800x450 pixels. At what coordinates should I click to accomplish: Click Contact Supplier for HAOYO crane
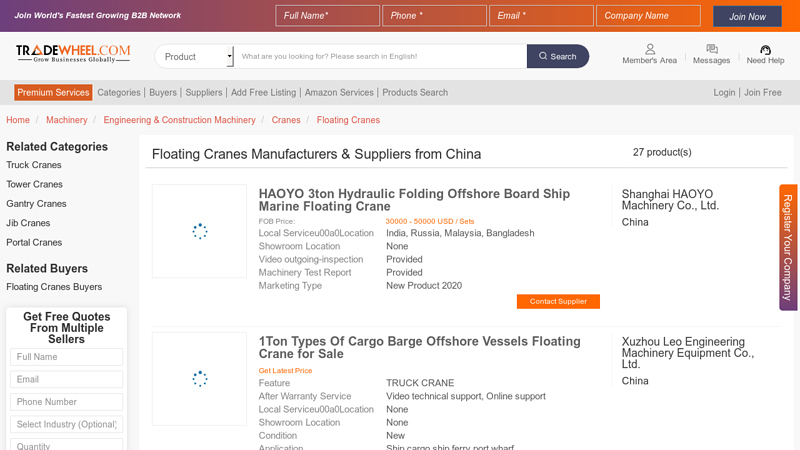point(558,302)
